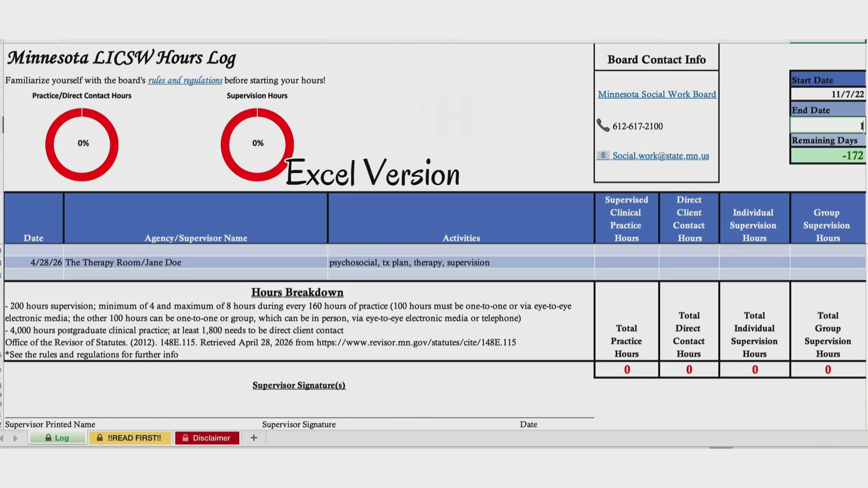Click the email envelope icon
The width and height of the screenshot is (868, 488).
tap(603, 155)
